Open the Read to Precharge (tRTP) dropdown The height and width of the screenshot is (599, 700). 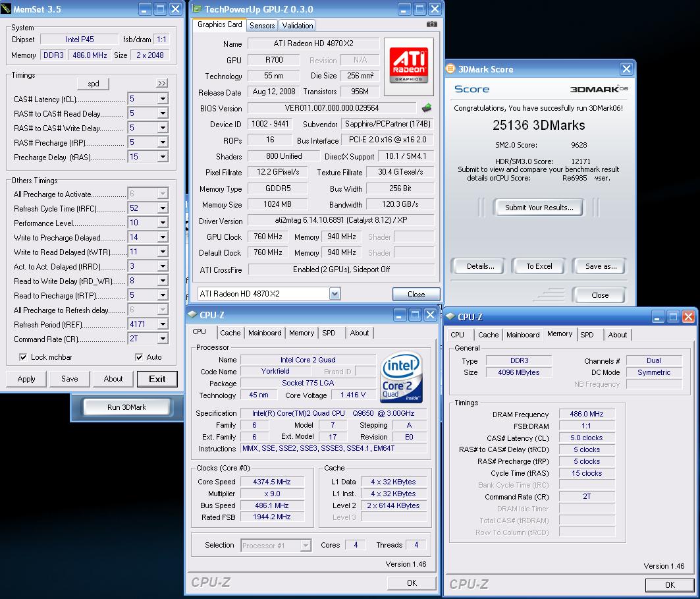[163, 295]
